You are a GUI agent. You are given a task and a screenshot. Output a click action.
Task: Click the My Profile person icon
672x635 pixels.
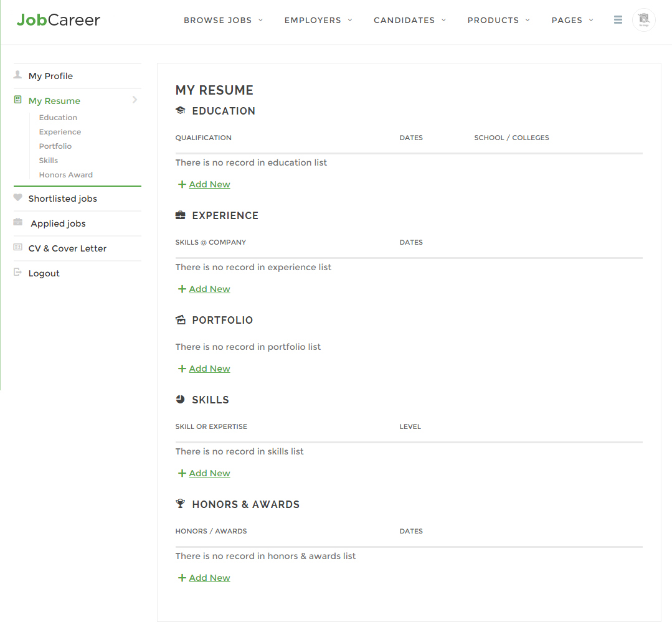[18, 75]
